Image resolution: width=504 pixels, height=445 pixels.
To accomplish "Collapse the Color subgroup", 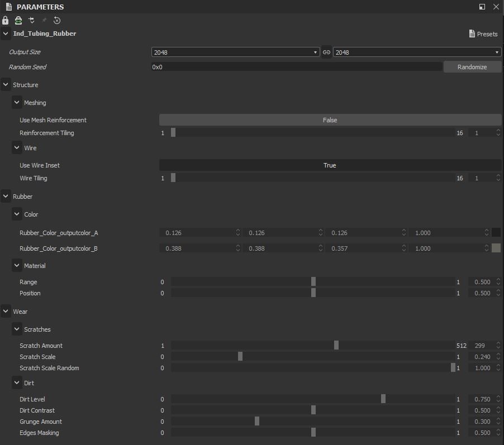I will click(17, 214).
